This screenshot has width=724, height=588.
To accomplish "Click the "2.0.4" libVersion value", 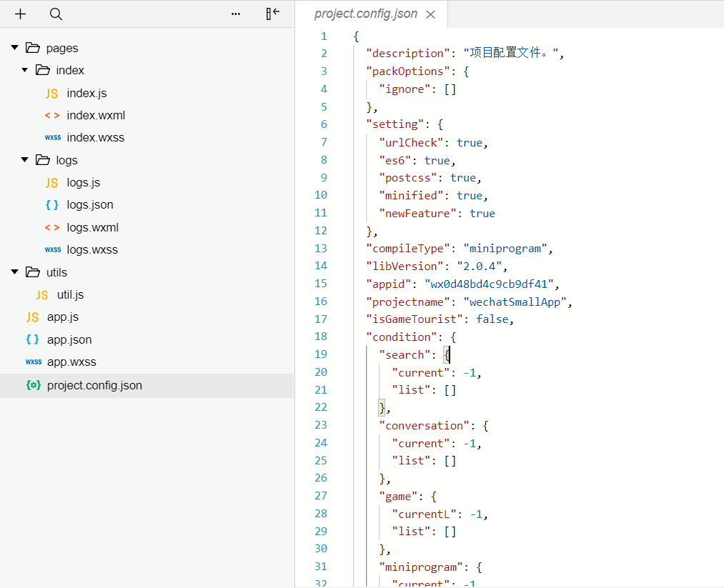I will (479, 266).
